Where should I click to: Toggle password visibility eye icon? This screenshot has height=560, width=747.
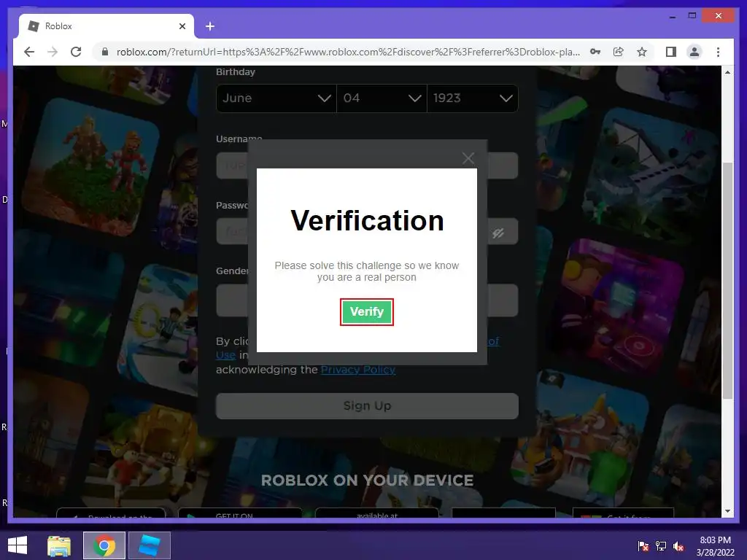point(498,233)
